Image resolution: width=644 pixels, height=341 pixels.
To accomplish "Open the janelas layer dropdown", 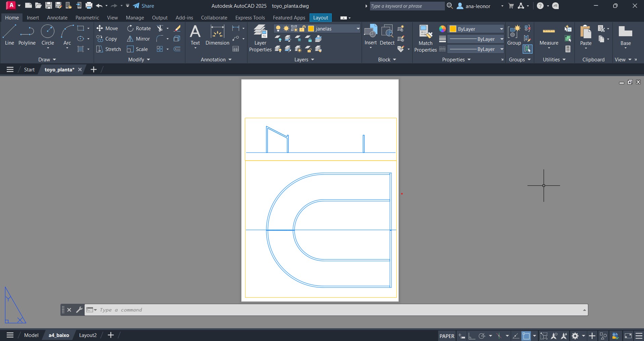I will (x=358, y=29).
